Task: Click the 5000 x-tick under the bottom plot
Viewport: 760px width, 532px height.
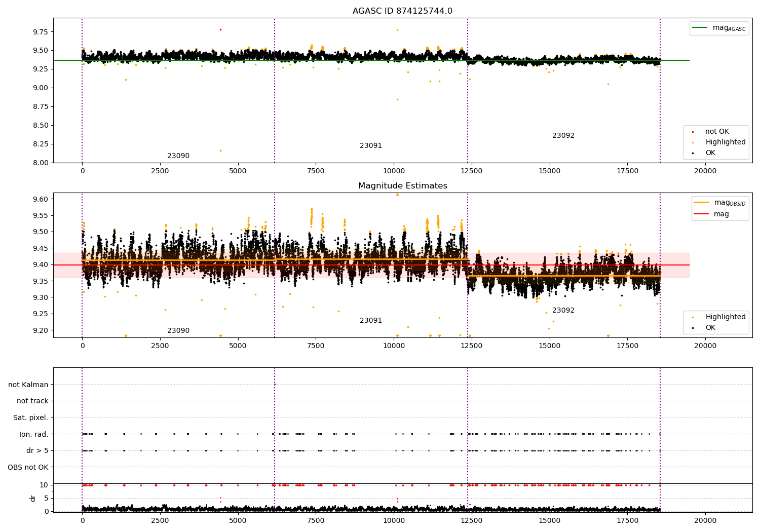Action: click(x=238, y=520)
